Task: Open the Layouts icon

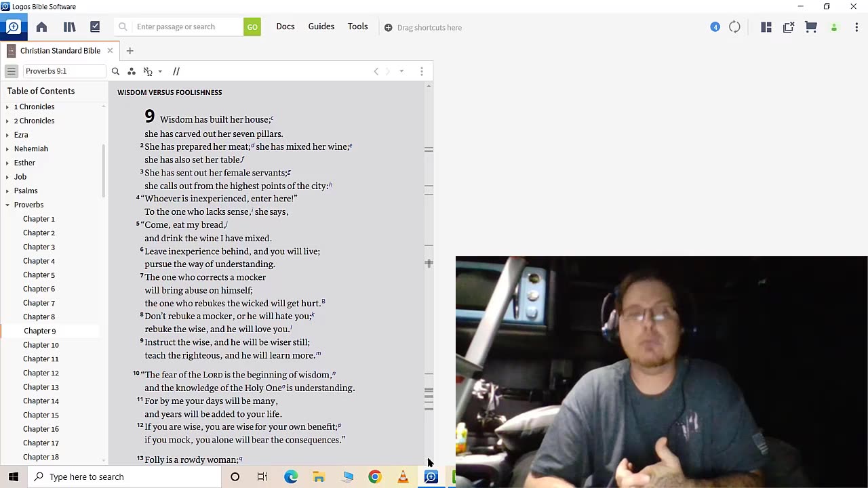Action: point(766,27)
